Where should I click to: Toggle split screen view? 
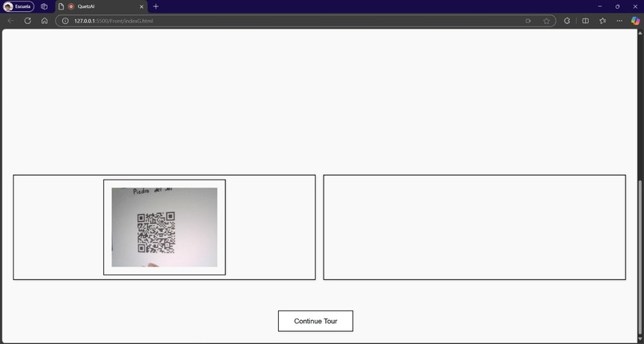[x=586, y=21]
